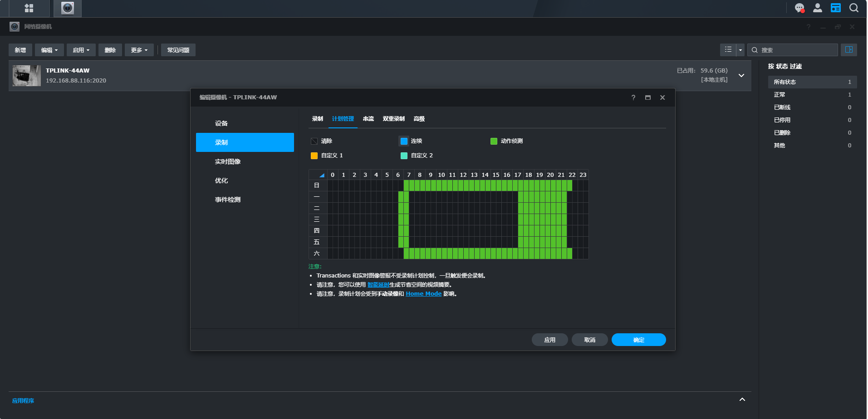Open the 更多 dropdown menu

[139, 50]
